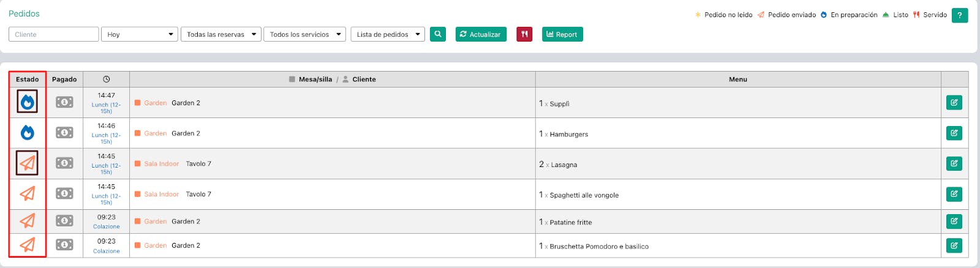Click the green search magnifier button
The image size is (980, 268).
click(437, 34)
